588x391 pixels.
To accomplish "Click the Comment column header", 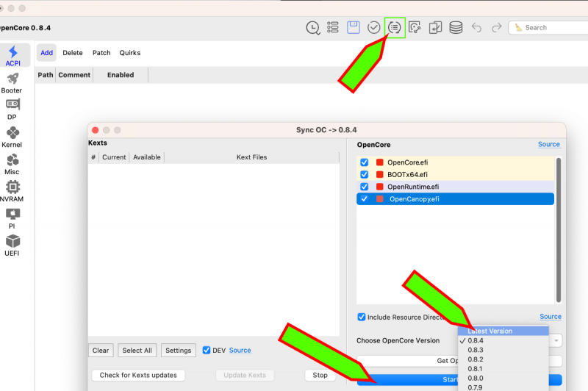I will (74, 75).
